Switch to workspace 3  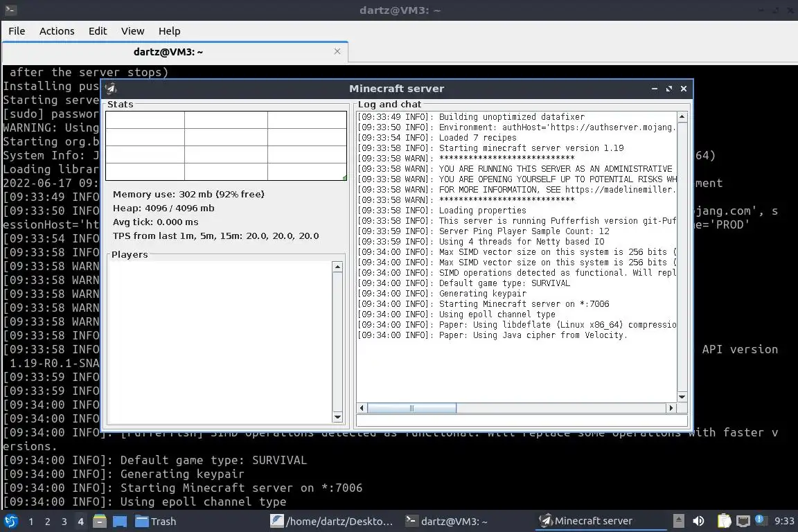pos(64,522)
